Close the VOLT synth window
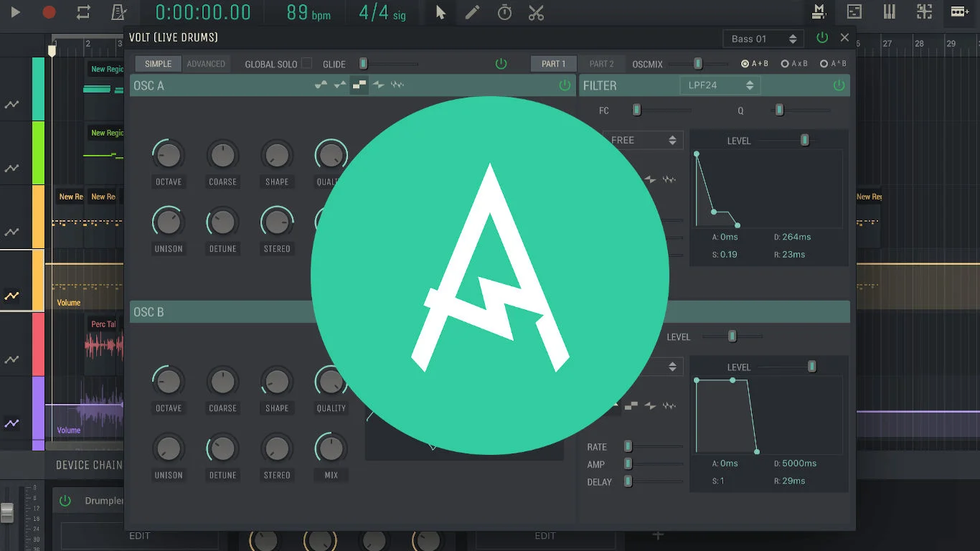Screen dimensions: 980x551 (844, 38)
